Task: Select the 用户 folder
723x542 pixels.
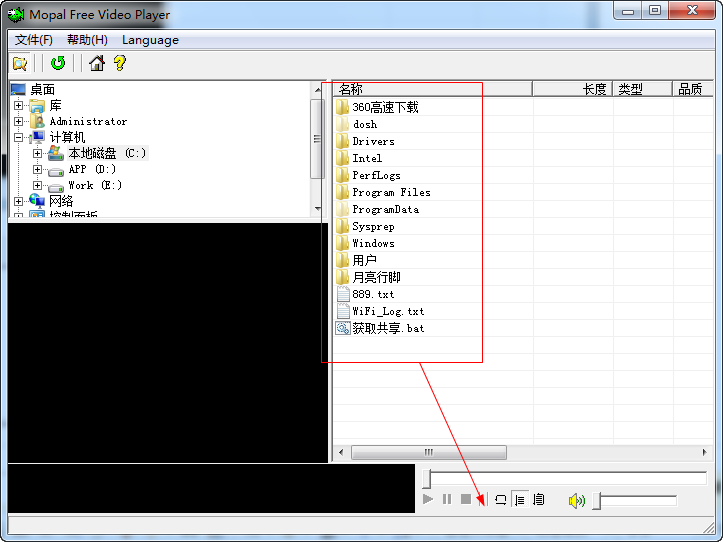Action: coord(364,261)
